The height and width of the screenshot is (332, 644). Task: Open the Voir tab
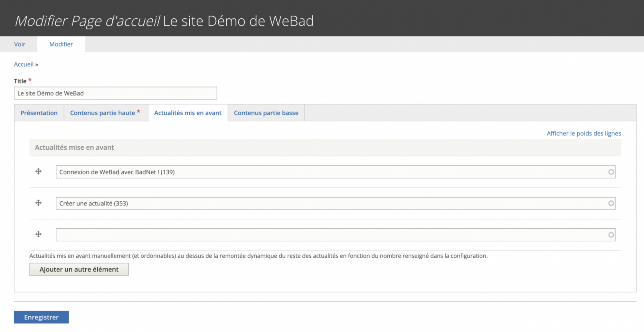click(x=20, y=44)
